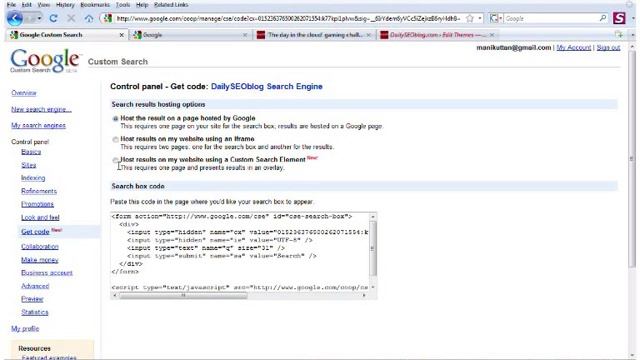Screen dimensions: 640x360
Task: Click the Sign out link
Action: click(608, 48)
